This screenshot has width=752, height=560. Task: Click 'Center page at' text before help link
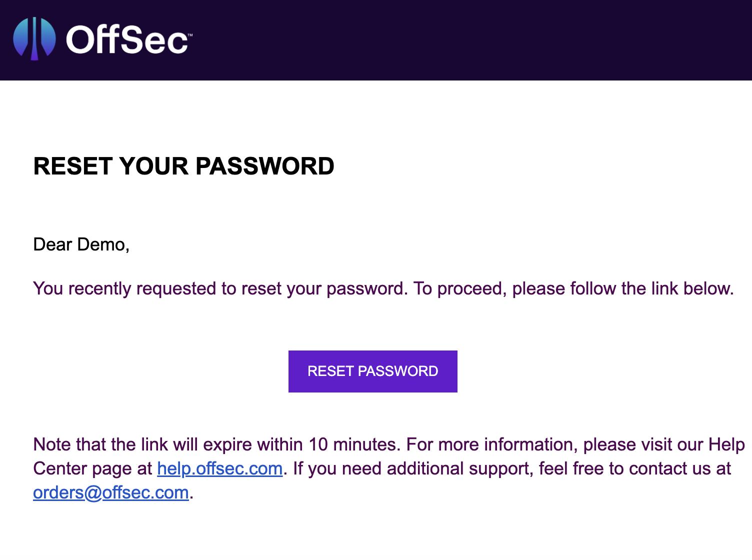[x=92, y=468]
